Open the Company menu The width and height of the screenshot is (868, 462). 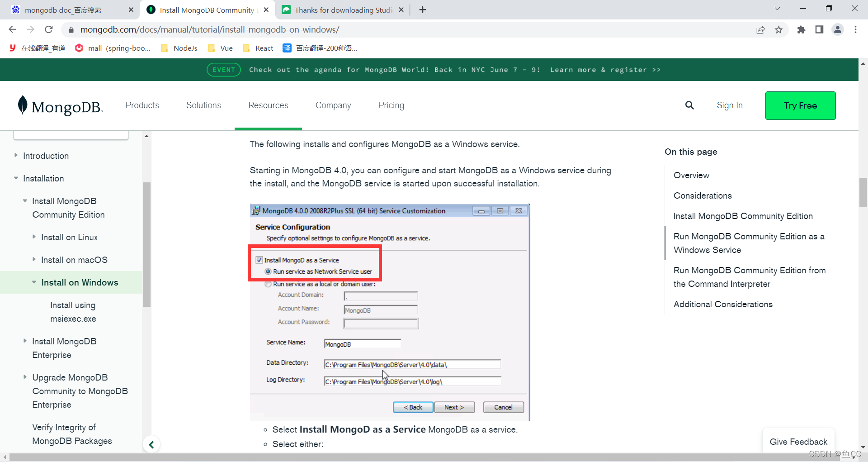pyautogui.click(x=333, y=105)
